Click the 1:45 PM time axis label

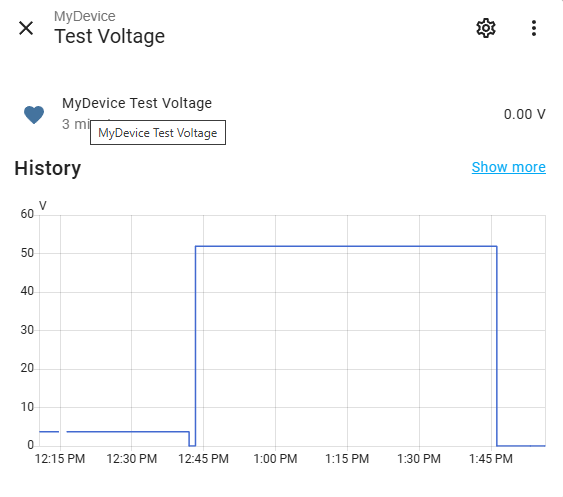[x=490, y=459]
